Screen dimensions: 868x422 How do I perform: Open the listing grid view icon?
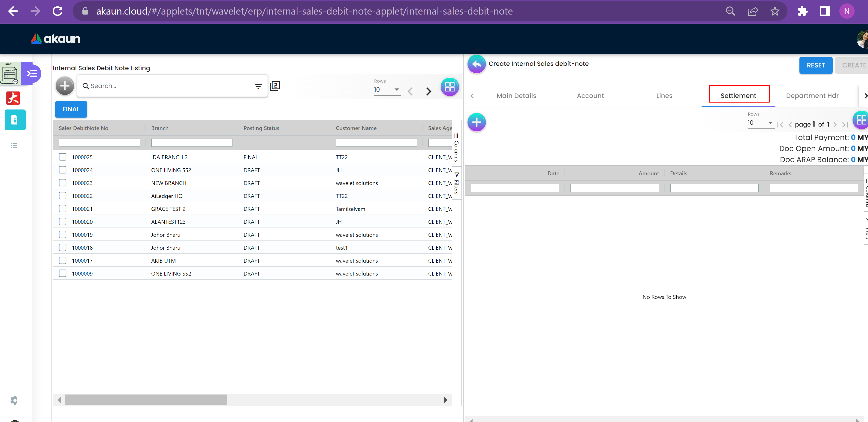point(449,87)
